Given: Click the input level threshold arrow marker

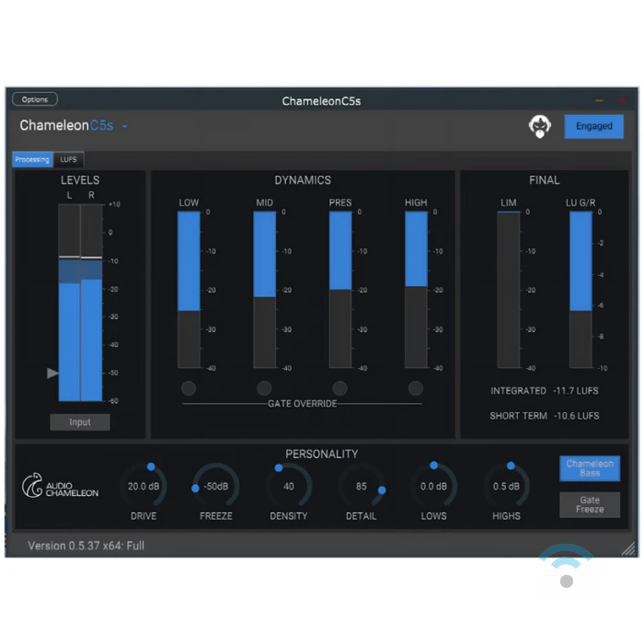Looking at the screenshot, I should 52,373.
